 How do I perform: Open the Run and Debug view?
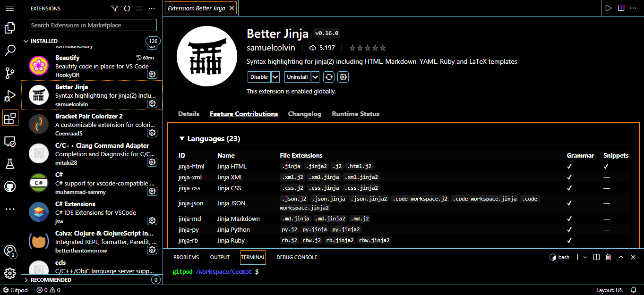pyautogui.click(x=10, y=96)
